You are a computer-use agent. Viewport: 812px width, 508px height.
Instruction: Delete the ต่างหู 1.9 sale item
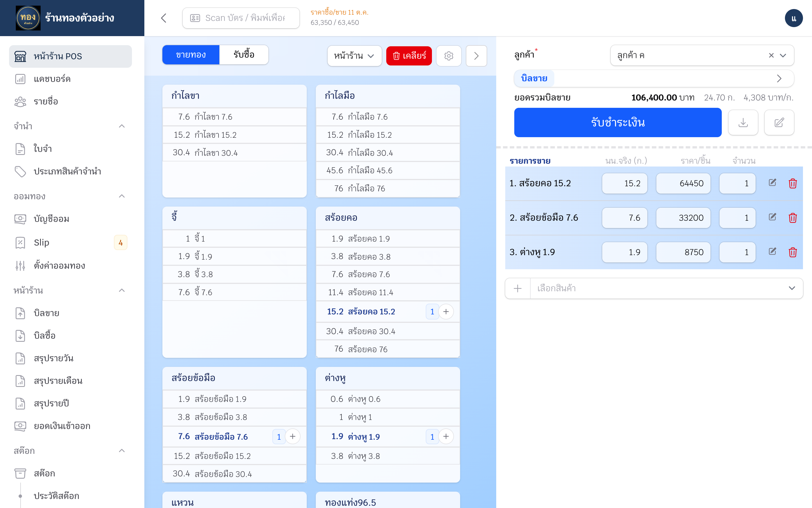pos(793,252)
